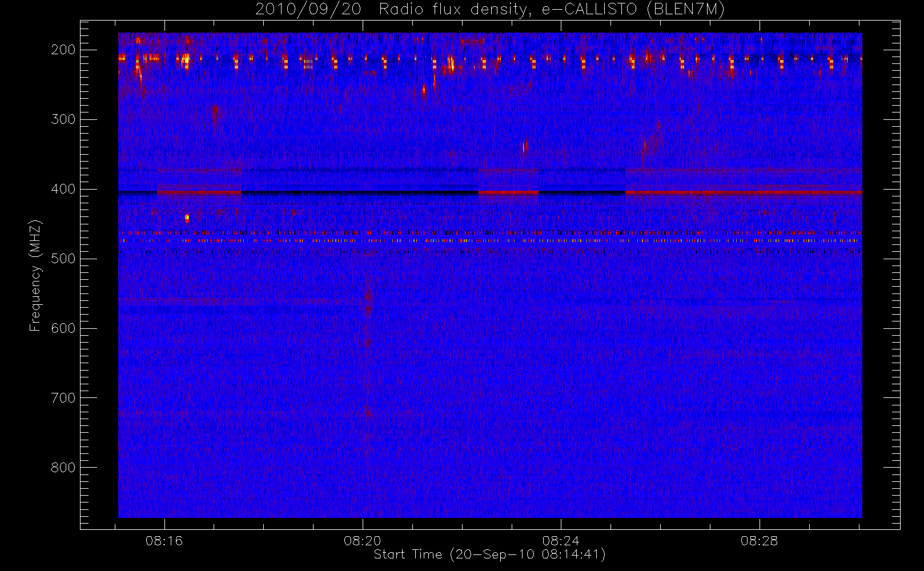Click the 200 frequency tick label
Image resolution: width=924 pixels, height=571 pixels.
(63, 50)
